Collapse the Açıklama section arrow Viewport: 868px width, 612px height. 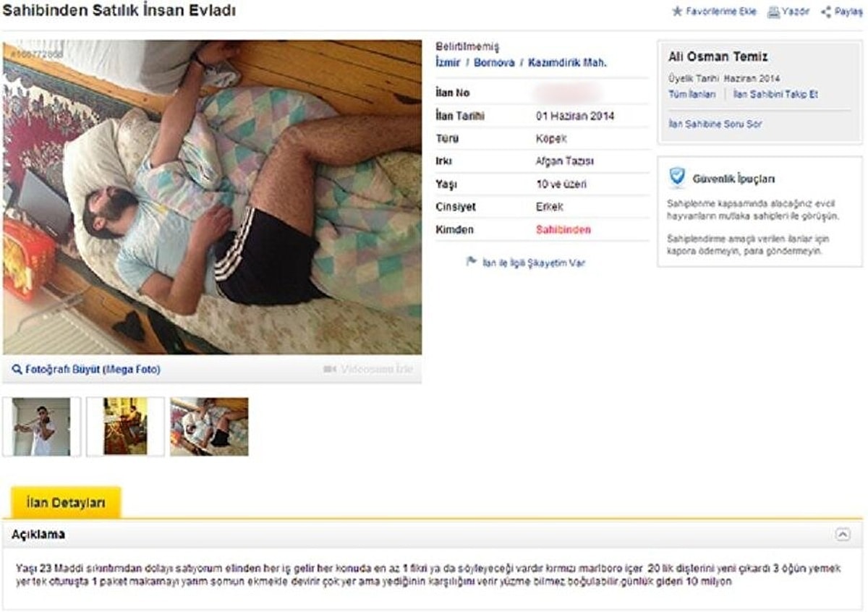click(x=842, y=535)
